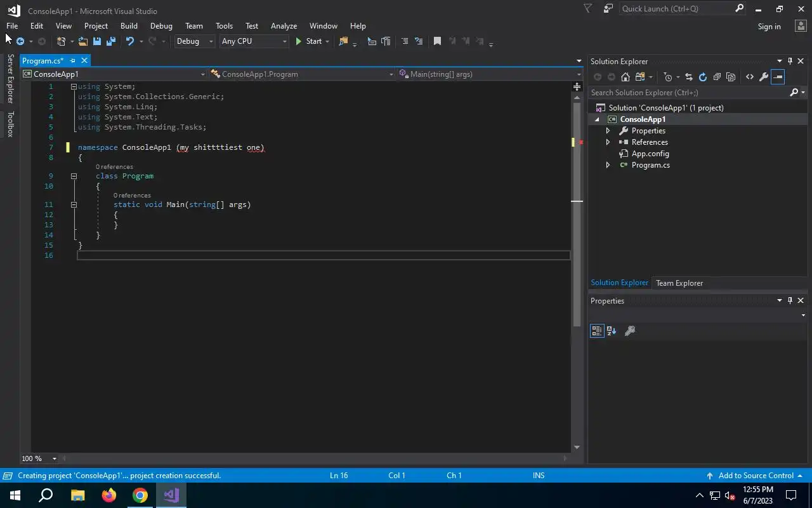Close the Program.cs tab

click(84, 61)
